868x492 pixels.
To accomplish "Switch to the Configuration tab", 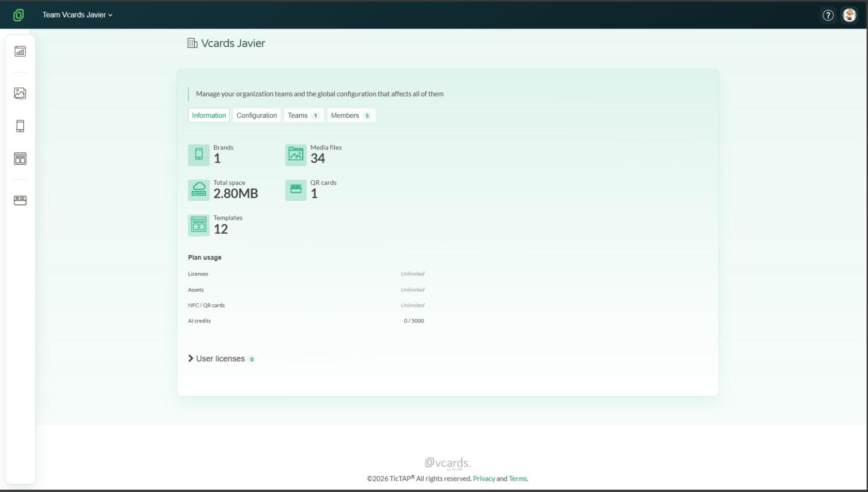I will 257,115.
